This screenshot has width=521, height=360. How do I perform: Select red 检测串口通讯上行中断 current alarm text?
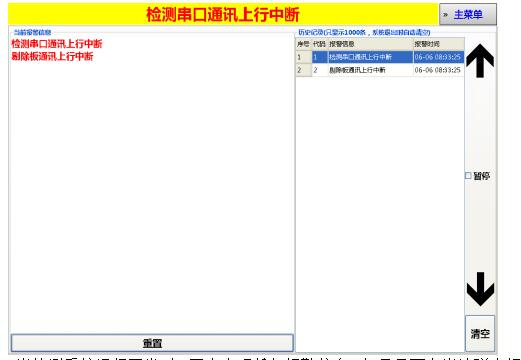tap(57, 44)
